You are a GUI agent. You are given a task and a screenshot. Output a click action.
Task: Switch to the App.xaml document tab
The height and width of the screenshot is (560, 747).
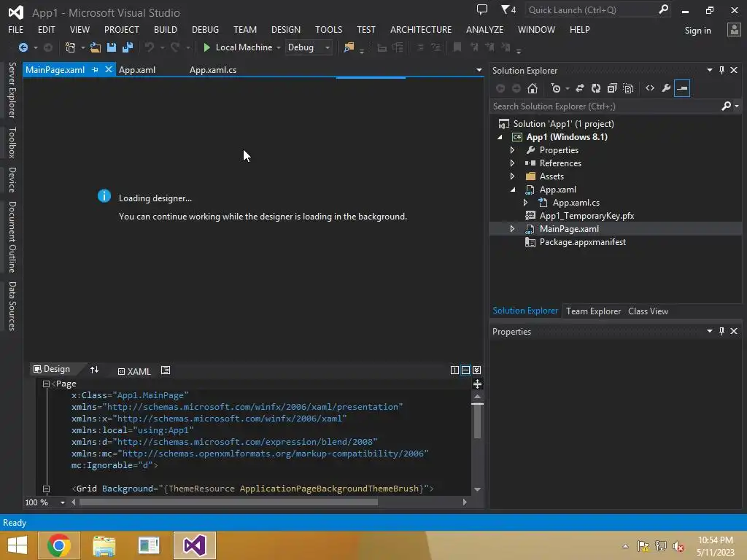137,69
